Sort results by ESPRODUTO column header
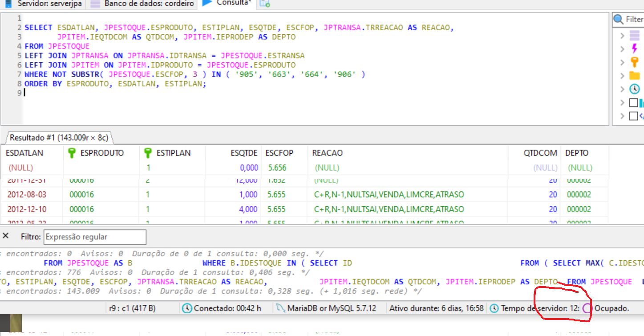This screenshot has width=644, height=336. click(102, 153)
